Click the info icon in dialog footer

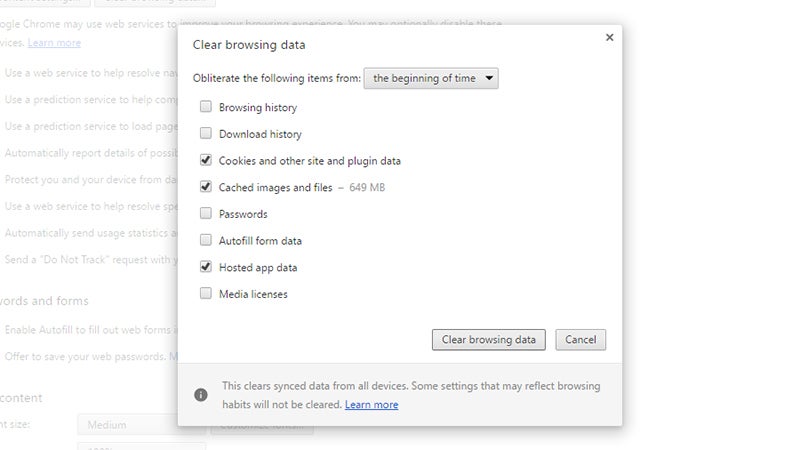tap(201, 394)
